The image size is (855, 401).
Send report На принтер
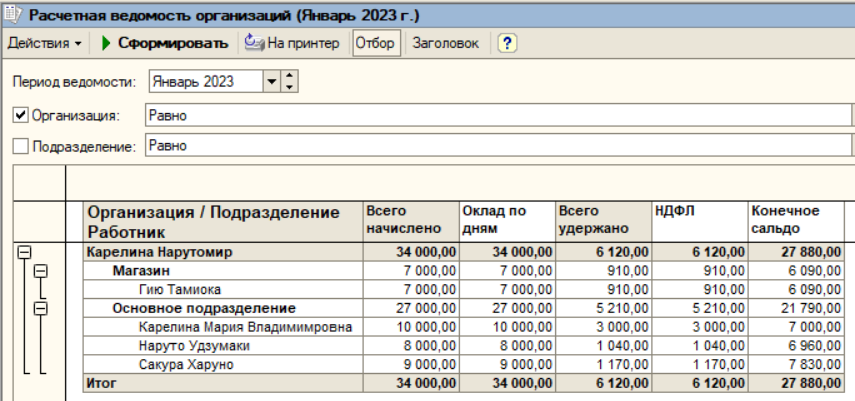[292, 43]
